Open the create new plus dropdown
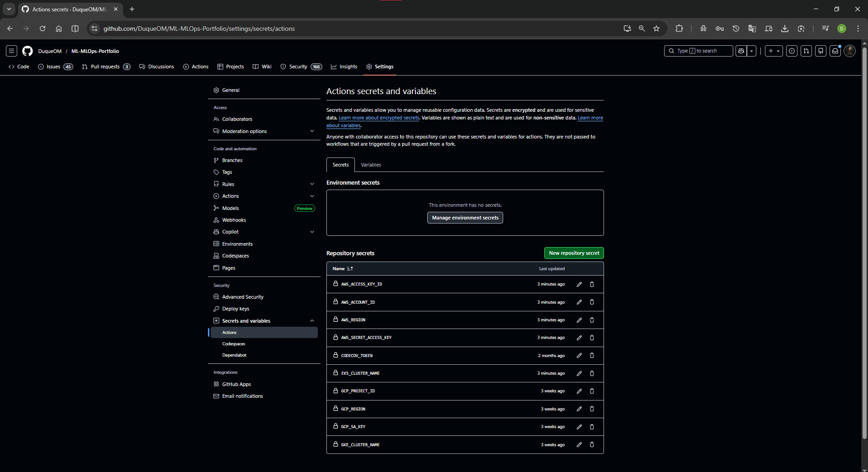Image resolution: width=868 pixels, height=472 pixels. click(774, 51)
